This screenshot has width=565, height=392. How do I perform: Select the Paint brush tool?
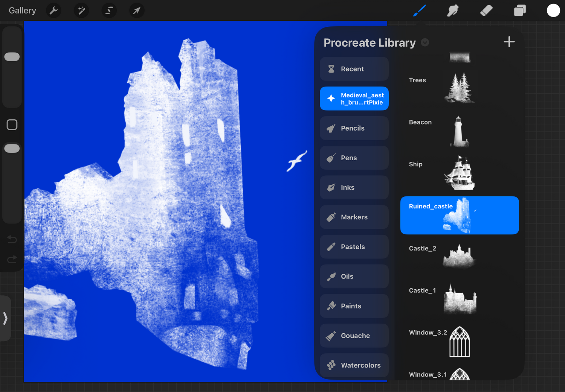(x=420, y=11)
